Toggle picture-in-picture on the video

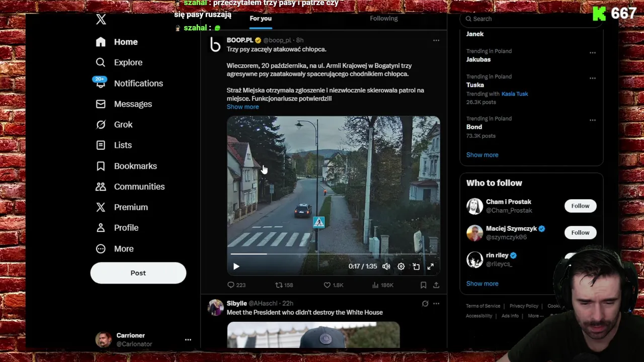416,266
